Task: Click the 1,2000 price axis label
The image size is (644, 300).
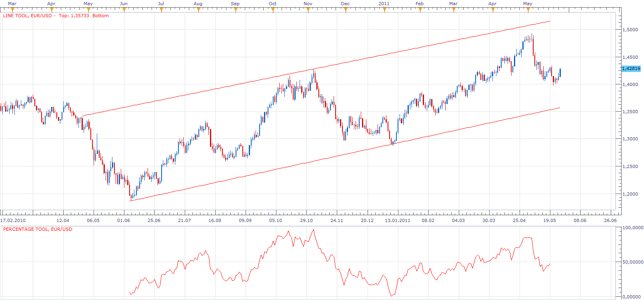Action: [x=630, y=194]
